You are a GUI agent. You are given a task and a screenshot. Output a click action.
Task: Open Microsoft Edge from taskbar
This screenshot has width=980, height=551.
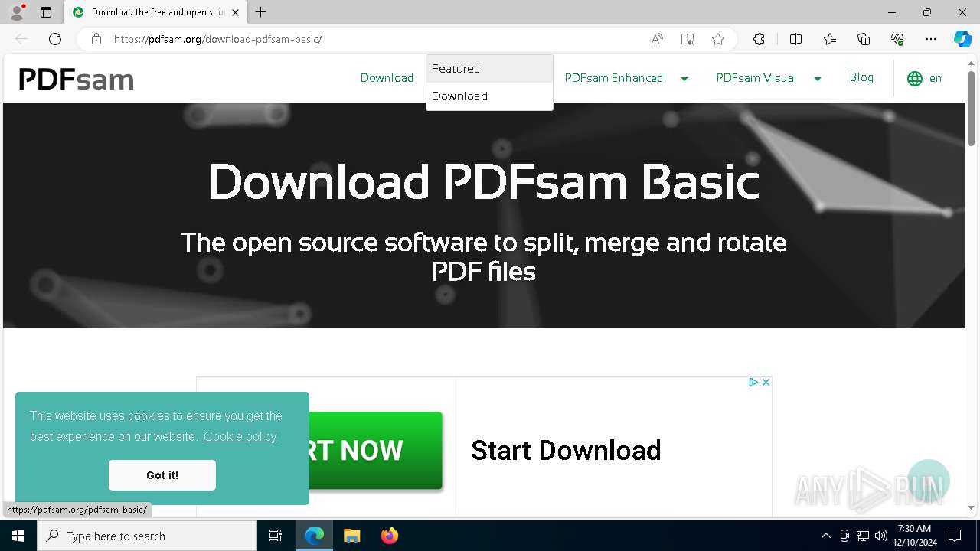(315, 536)
